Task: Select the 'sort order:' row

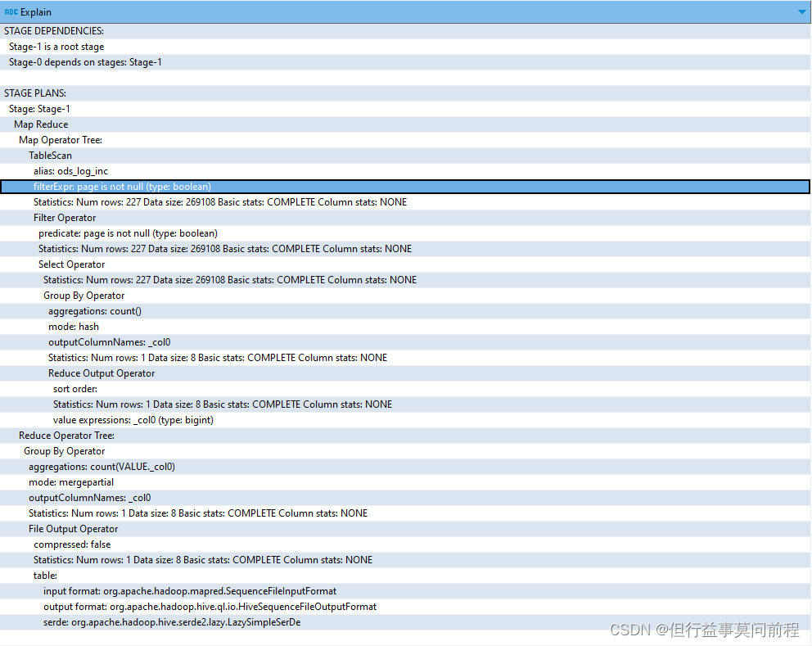Action: (405, 389)
